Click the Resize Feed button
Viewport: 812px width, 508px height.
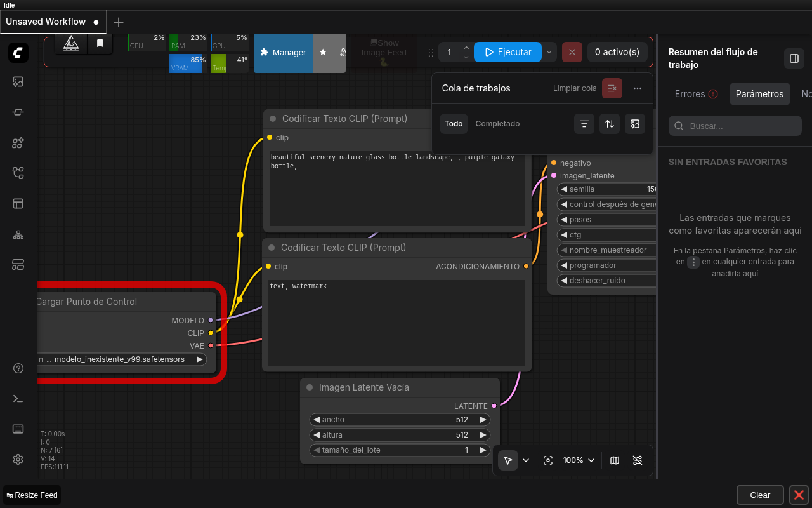32,495
